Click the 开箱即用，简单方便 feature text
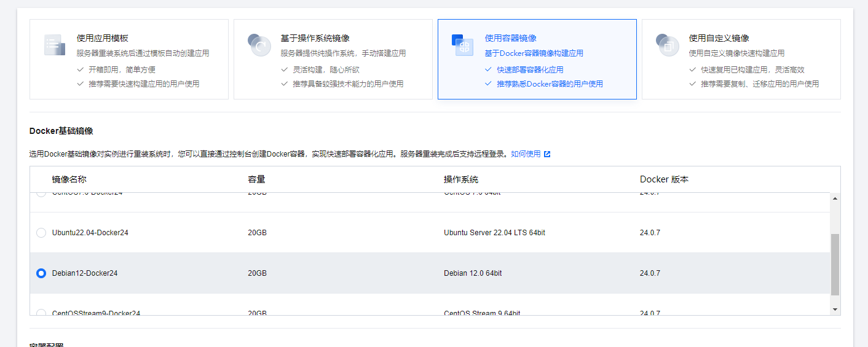868x347 pixels. [122, 70]
